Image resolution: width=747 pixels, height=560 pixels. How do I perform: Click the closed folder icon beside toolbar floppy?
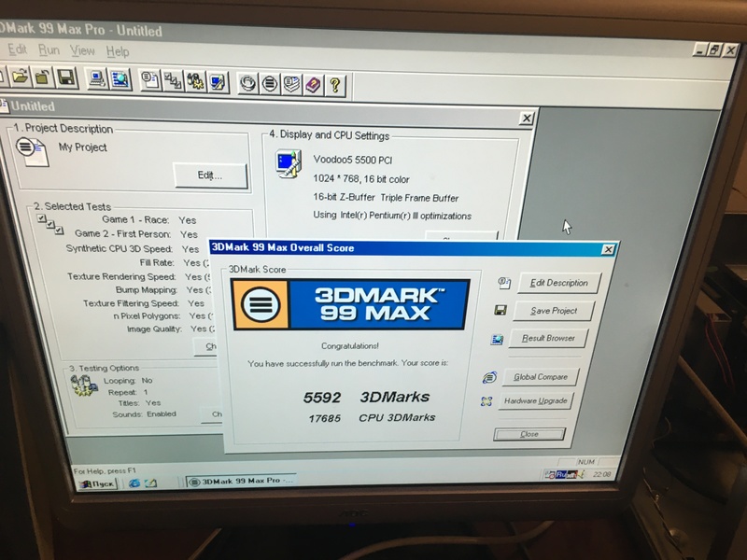click(x=42, y=77)
